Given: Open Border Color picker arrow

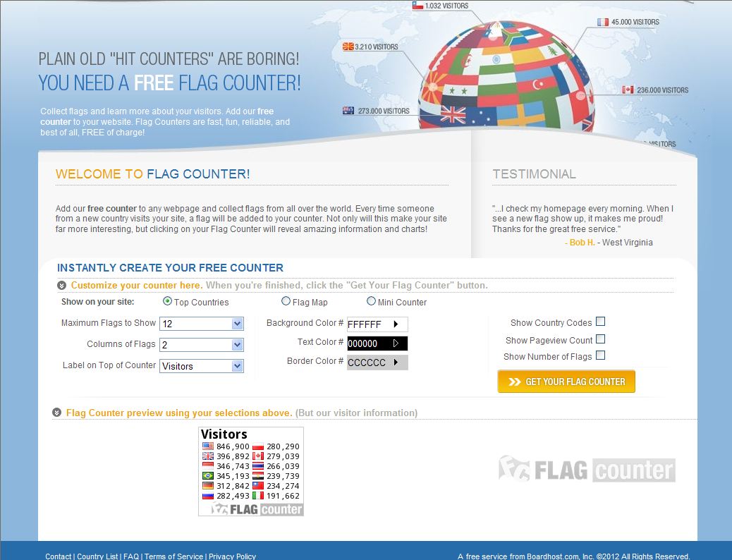Looking at the screenshot, I should [396, 363].
